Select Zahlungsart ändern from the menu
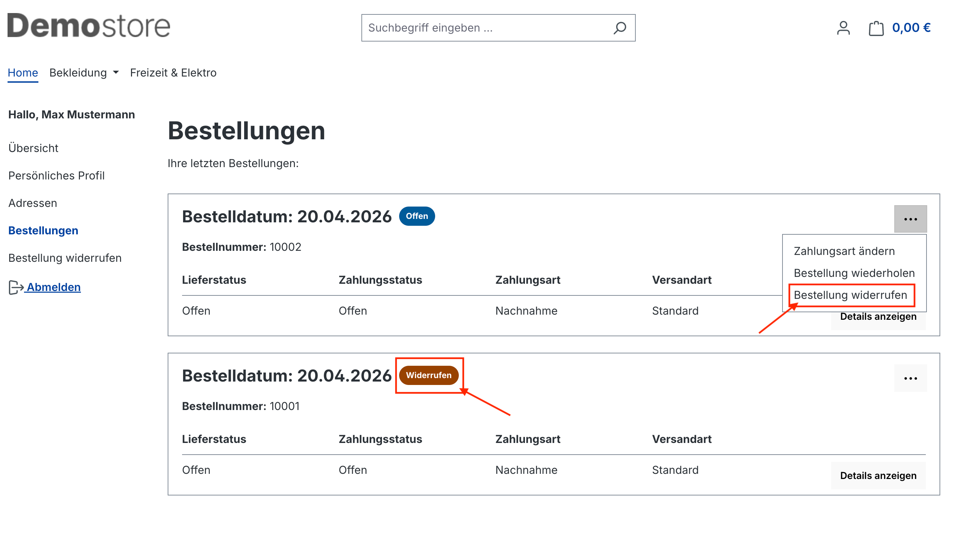Viewport: 980px width, 538px height. coord(844,251)
